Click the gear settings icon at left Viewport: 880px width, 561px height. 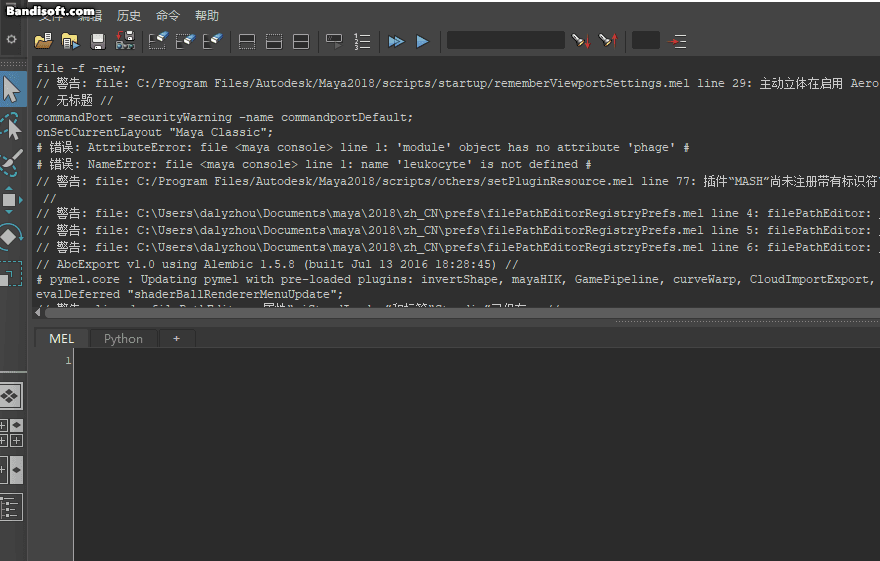pyautogui.click(x=11, y=39)
